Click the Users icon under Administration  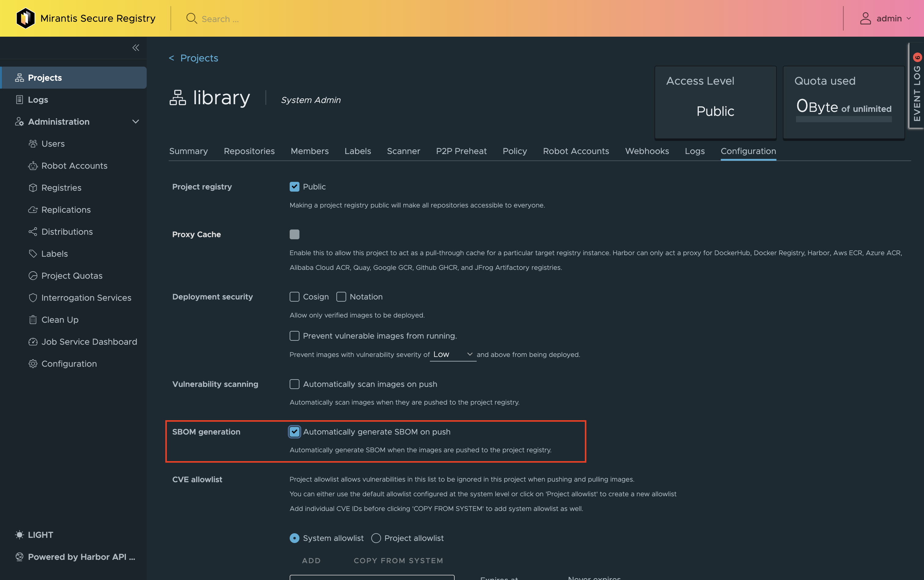pos(33,143)
